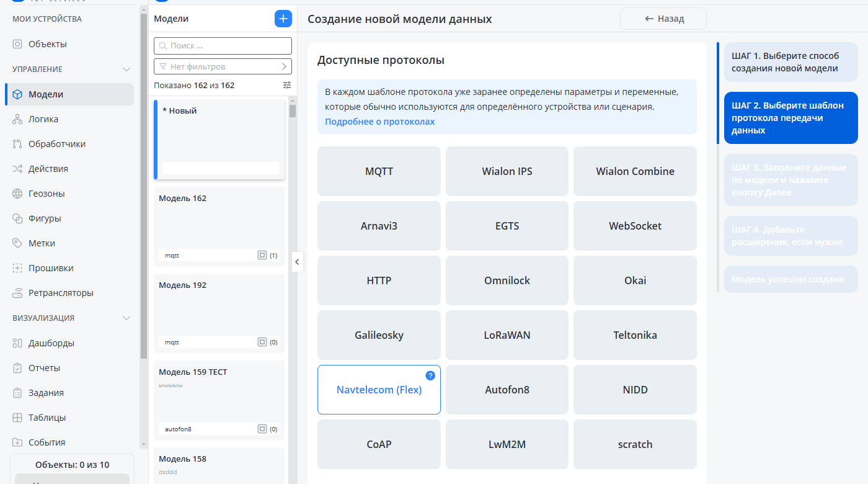Viewport: 868px width, 484px height.
Task: Open Ретрансляторы menu item
Action: [69, 293]
